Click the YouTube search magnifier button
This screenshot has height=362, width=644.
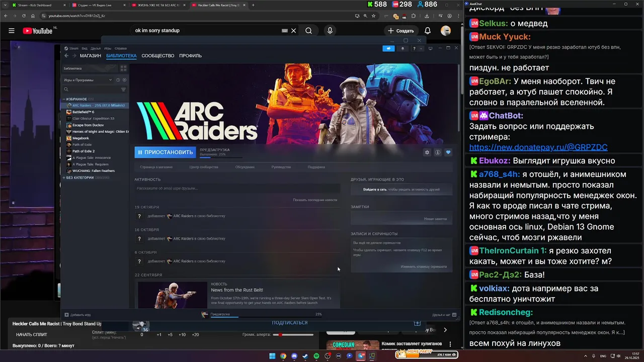pos(308,31)
